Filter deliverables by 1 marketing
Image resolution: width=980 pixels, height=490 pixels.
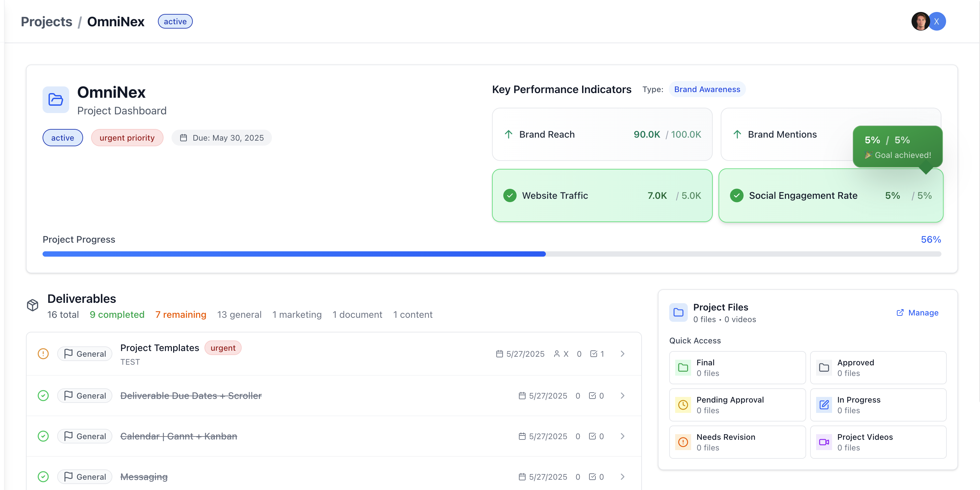[x=297, y=314]
